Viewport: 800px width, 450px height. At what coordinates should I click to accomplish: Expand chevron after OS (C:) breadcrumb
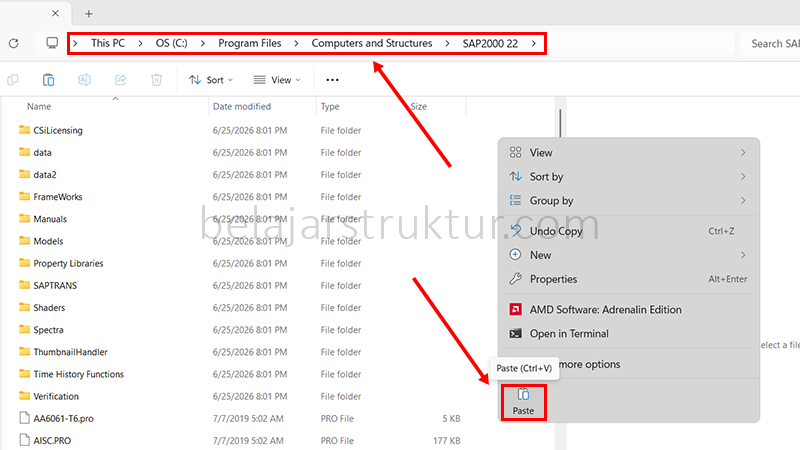(203, 43)
